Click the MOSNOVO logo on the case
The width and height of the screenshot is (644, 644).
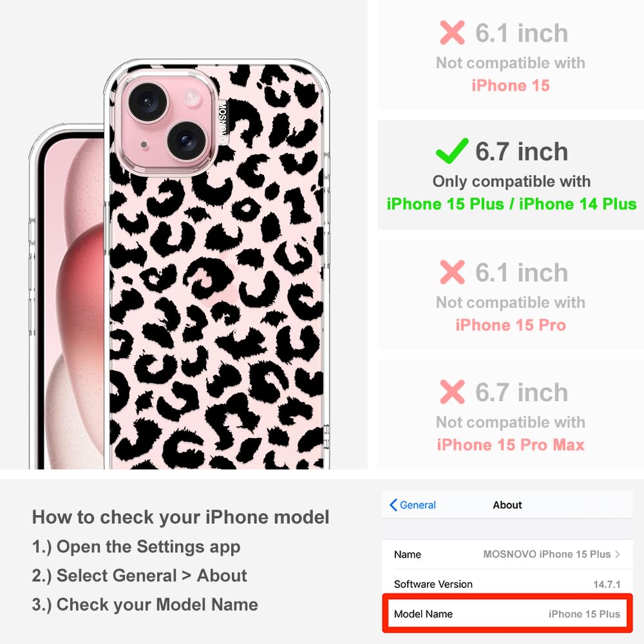coord(222,122)
